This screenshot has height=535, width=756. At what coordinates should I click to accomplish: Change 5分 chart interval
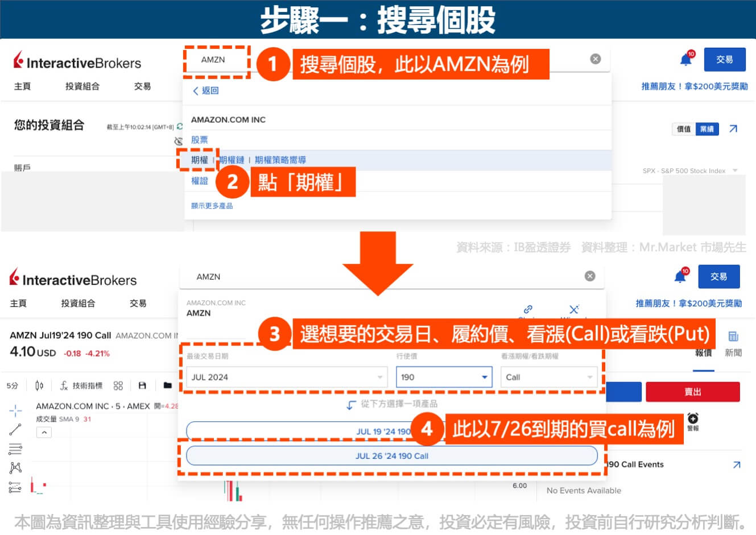[x=13, y=385]
